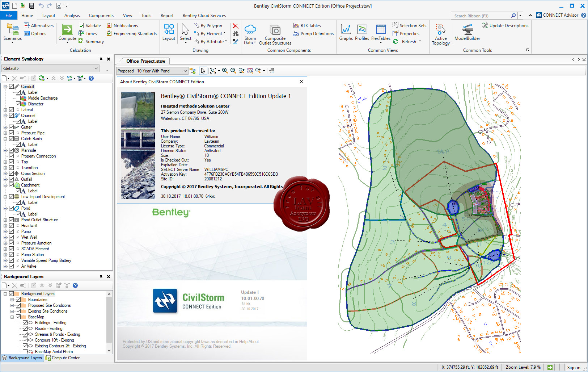This screenshot has height=372, width=588.
Task: Open CONNECT Advisor
Action: click(x=557, y=15)
